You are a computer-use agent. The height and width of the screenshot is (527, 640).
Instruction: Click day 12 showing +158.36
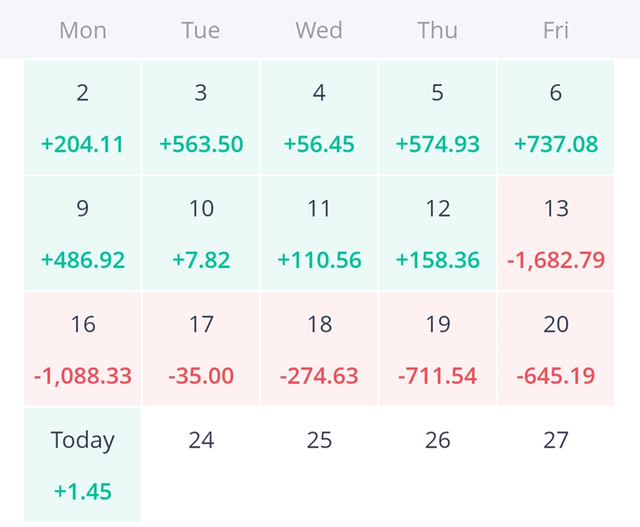(437, 234)
